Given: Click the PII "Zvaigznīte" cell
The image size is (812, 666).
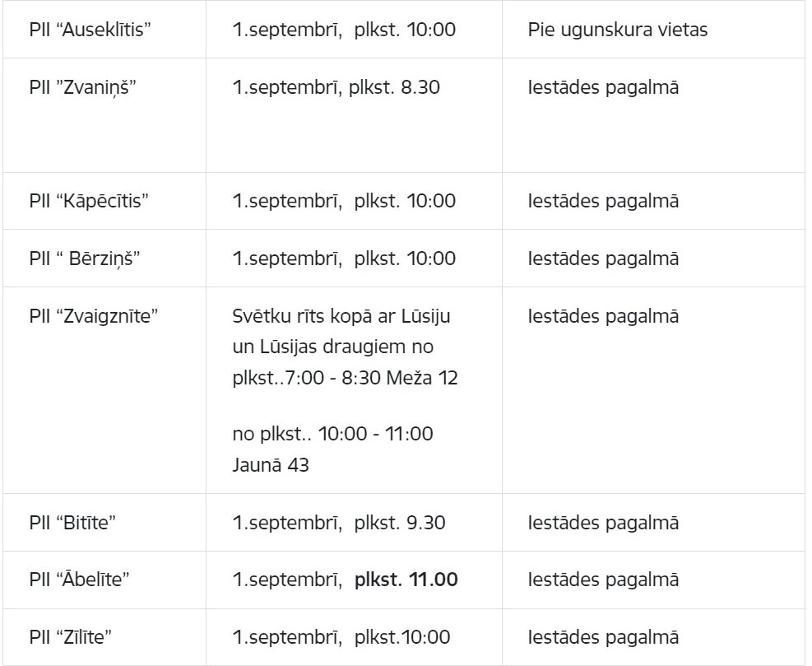Looking at the screenshot, I should click(93, 316).
